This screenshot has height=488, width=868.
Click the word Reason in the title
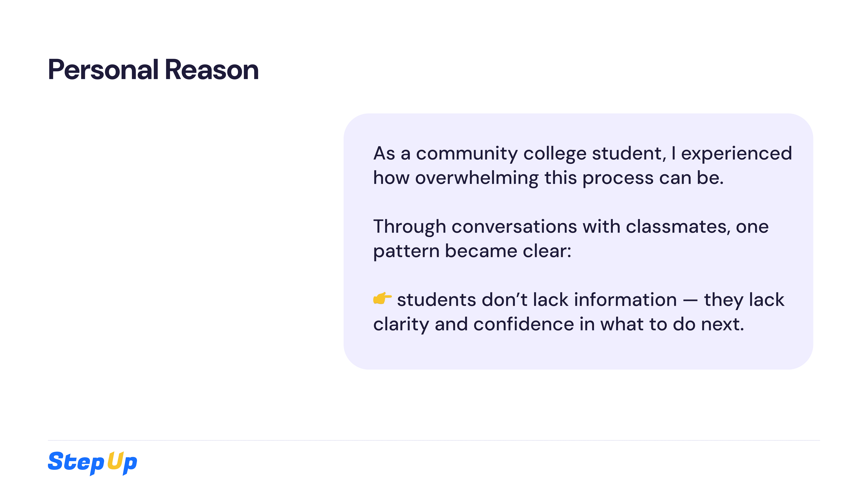[212, 70]
